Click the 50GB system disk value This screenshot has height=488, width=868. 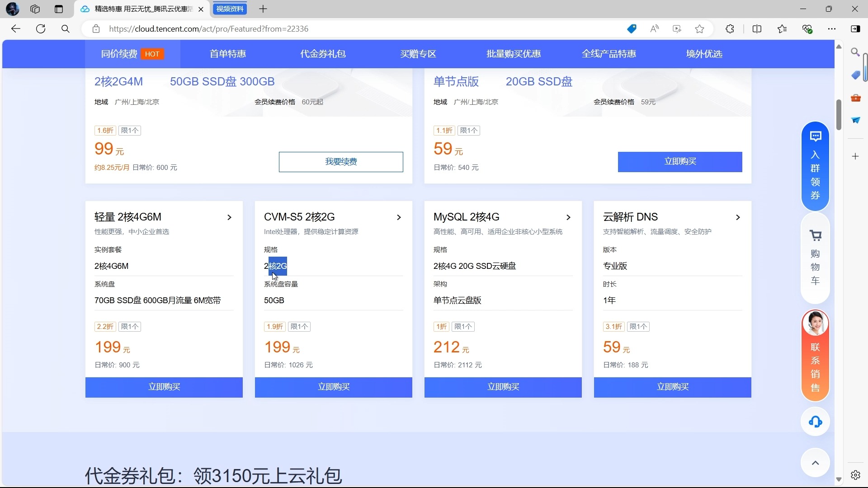click(x=274, y=300)
